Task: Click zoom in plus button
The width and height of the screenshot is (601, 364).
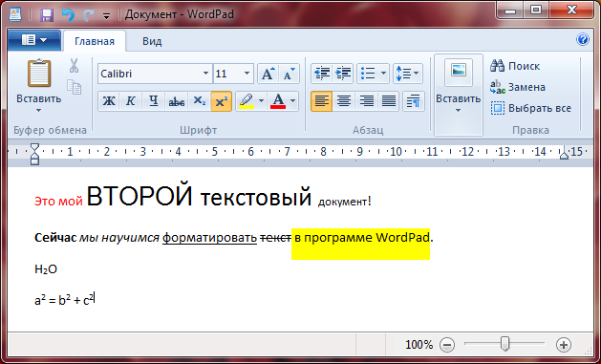Action: [x=564, y=345]
